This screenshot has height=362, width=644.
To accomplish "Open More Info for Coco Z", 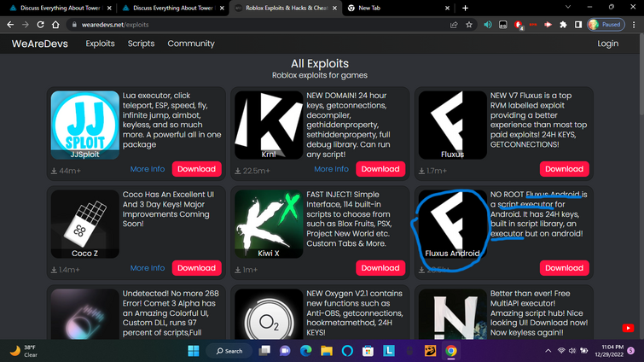I will click(148, 268).
